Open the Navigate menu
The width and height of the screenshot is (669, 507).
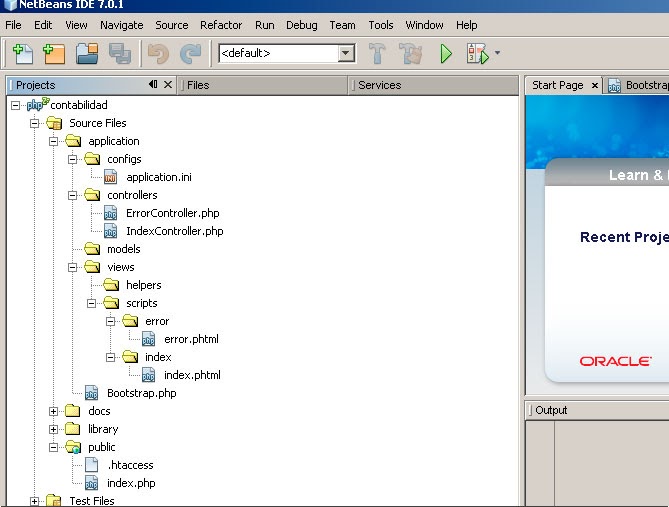pos(122,25)
